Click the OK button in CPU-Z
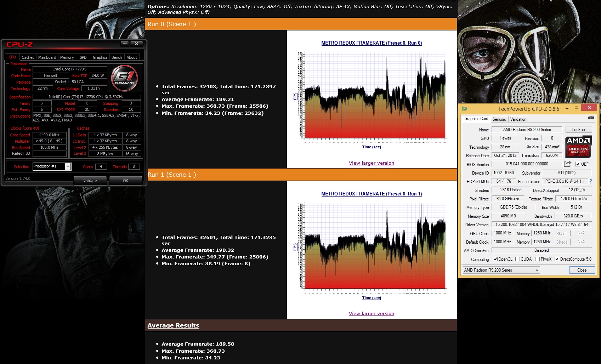 click(125, 181)
